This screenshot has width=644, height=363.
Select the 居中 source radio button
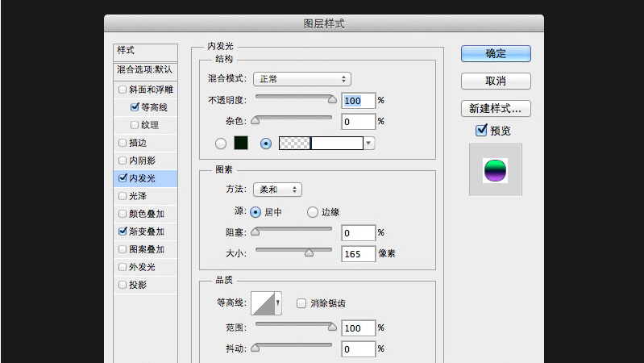coord(255,212)
